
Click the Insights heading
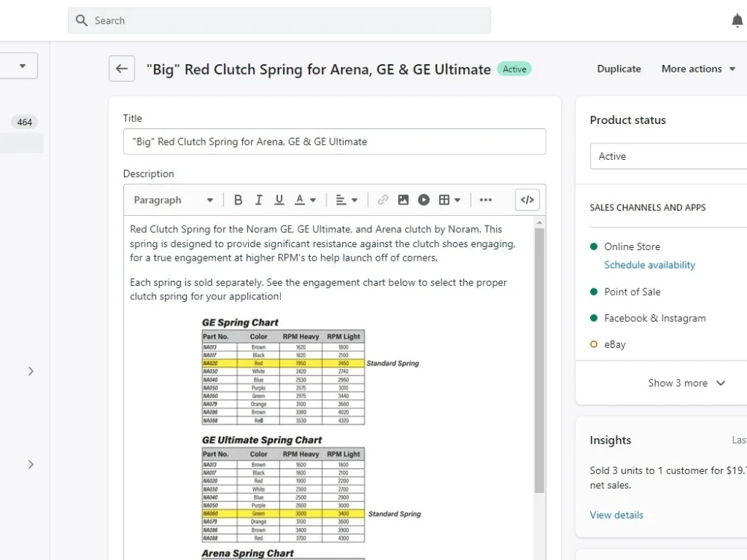610,440
